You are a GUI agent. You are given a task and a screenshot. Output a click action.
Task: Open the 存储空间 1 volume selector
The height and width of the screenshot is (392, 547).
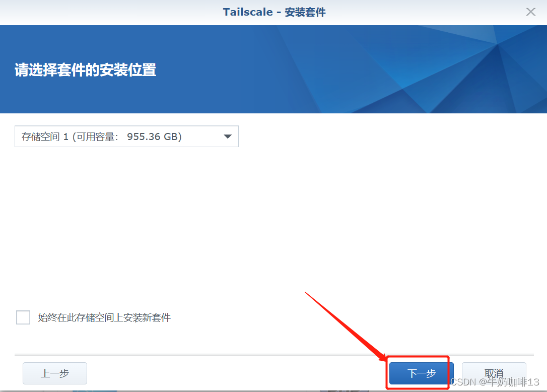[x=126, y=137]
